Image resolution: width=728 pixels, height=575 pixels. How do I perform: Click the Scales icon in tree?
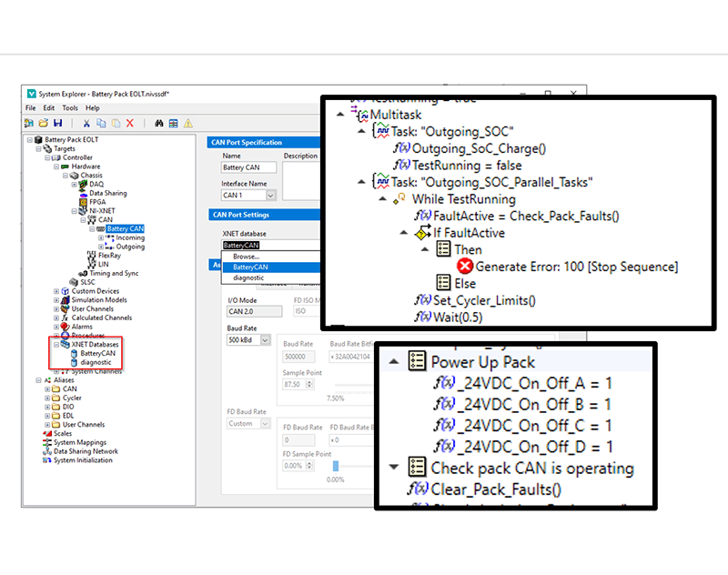pyautogui.click(x=47, y=433)
